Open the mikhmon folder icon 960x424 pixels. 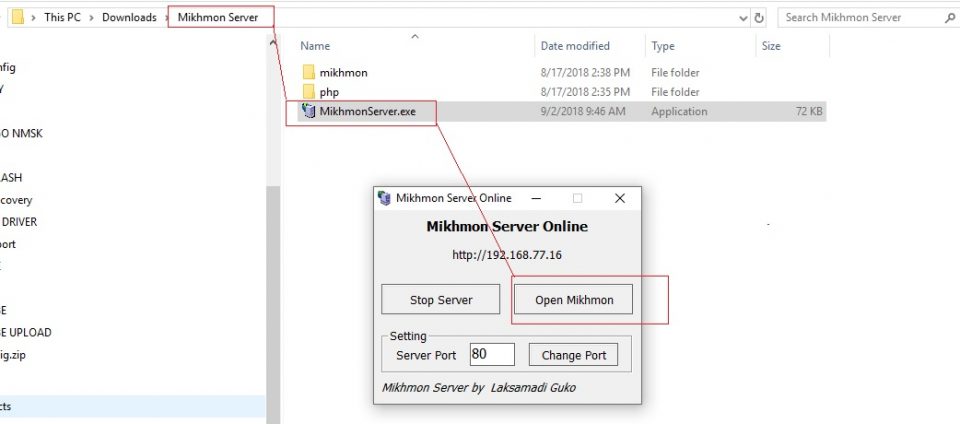[309, 72]
